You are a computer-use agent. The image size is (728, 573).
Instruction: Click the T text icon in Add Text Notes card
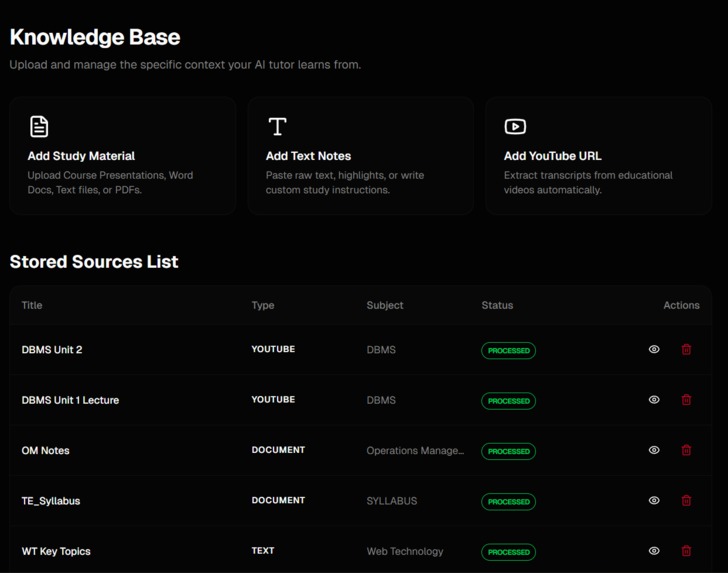pos(278,126)
